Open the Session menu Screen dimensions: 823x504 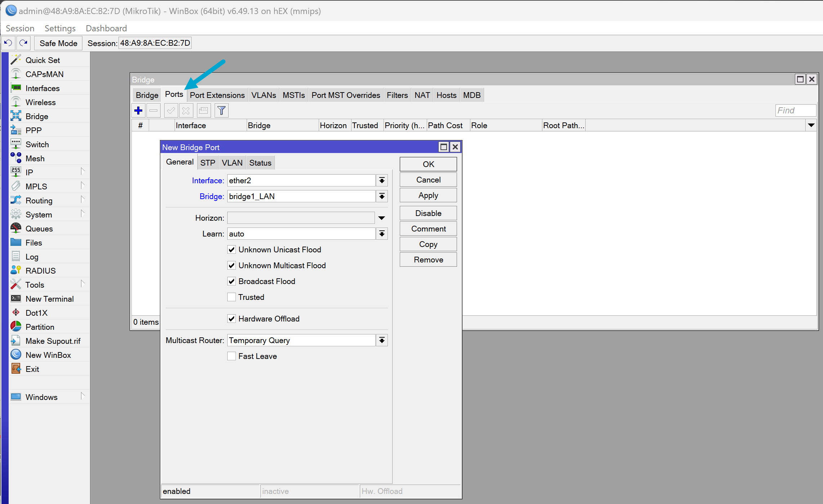click(20, 28)
